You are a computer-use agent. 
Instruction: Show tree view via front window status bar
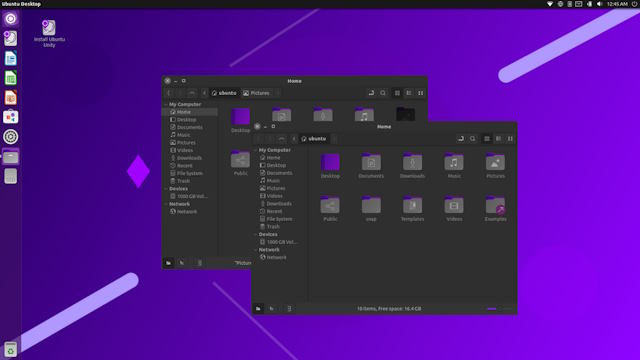(271, 309)
